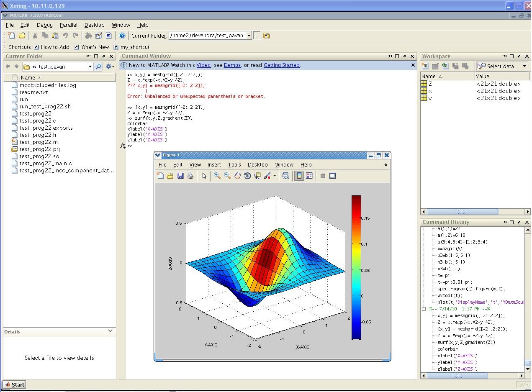Open the Parallel menu
The width and height of the screenshot is (532, 392).
pos(69,25)
